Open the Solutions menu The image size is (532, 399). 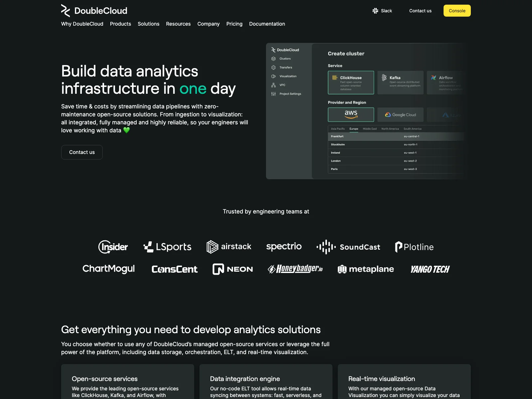point(149,24)
